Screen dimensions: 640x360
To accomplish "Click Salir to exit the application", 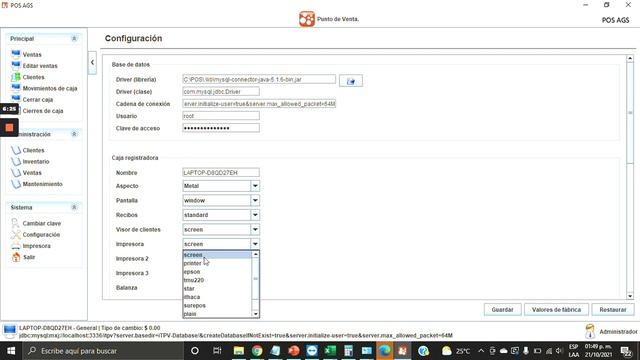I will (29, 258).
